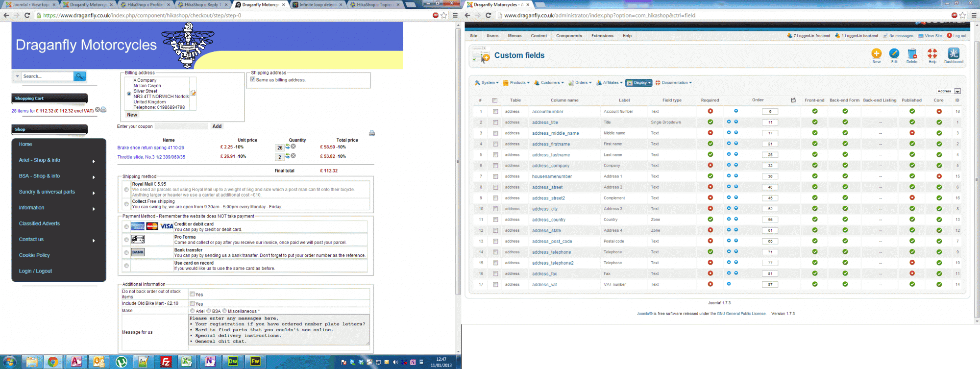This screenshot has height=369, width=980.
Task: Click Classified Adverts in the shop menu
Action: coord(39,223)
